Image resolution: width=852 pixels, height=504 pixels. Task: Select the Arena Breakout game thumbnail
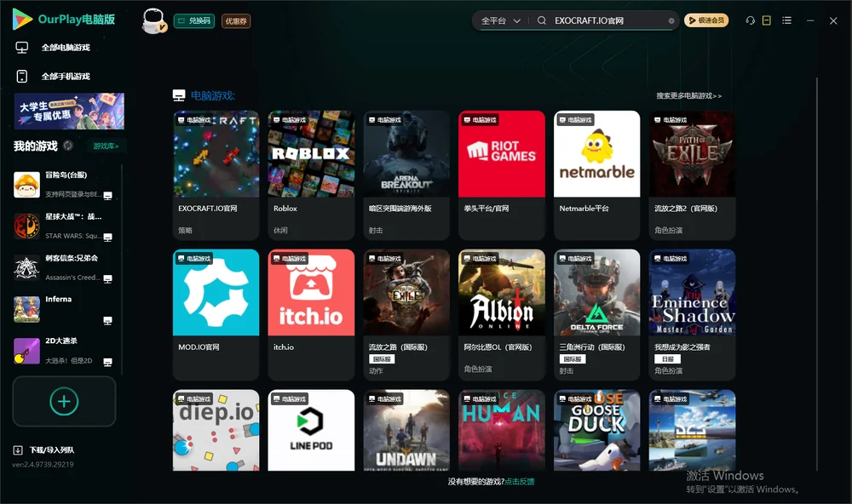point(406,154)
